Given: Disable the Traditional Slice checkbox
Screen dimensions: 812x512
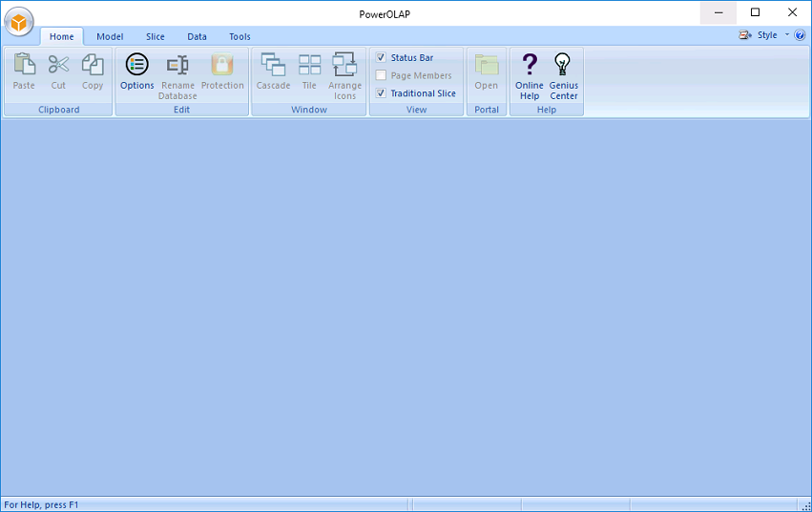Looking at the screenshot, I should coord(382,93).
